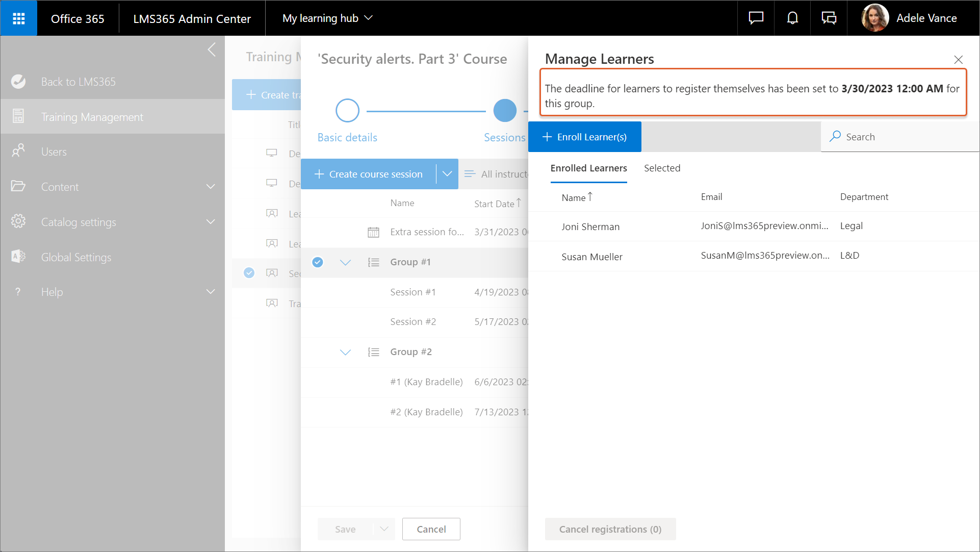Expand Catalog settings in sidebar
The image size is (980, 552).
point(211,222)
